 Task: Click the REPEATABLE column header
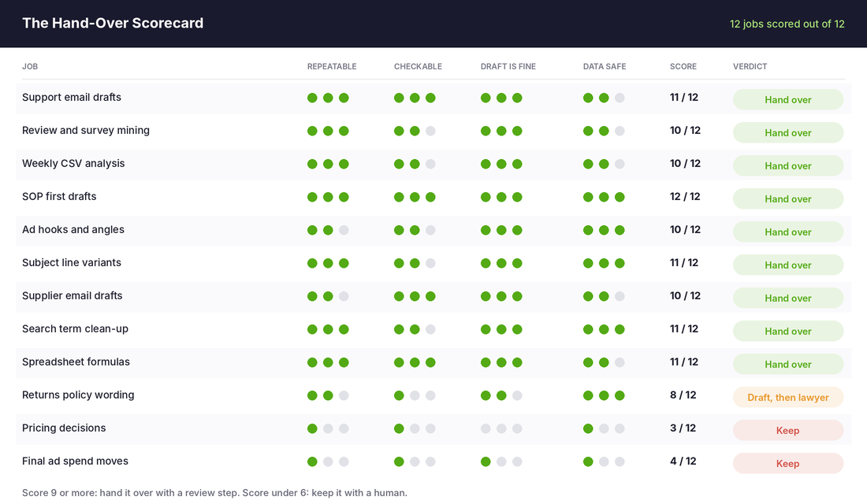point(332,66)
